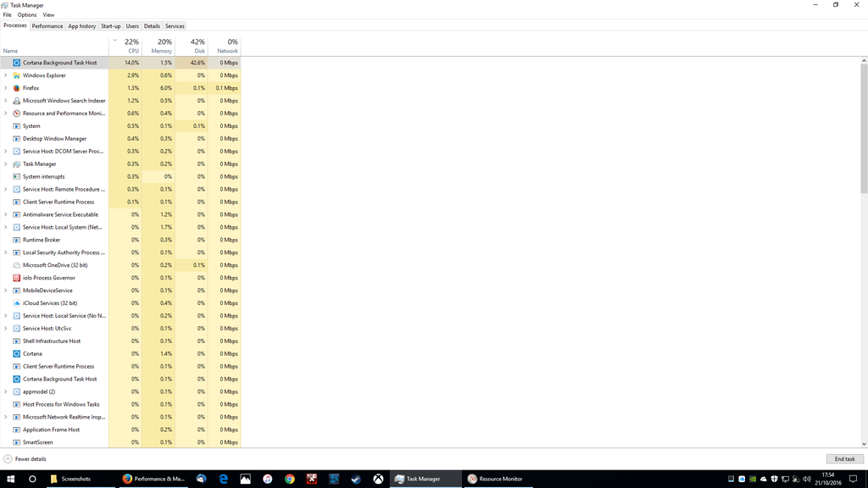Click the Cortana process ring icon with 1.4% memory

pyautogui.click(x=17, y=353)
